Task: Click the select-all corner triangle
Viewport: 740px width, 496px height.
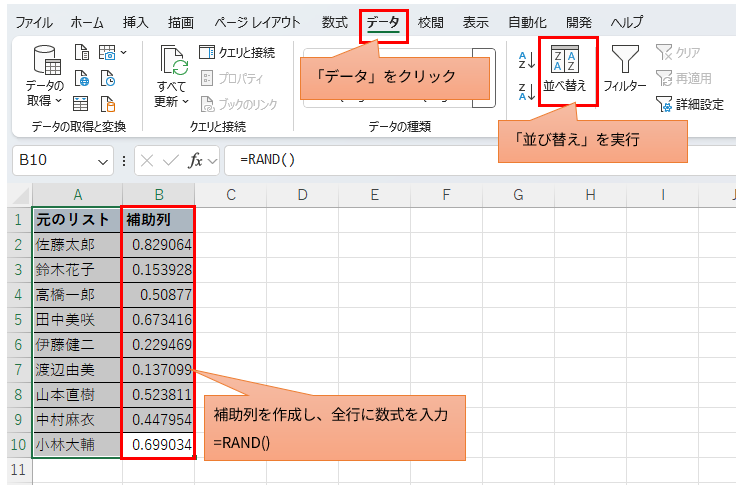Action: [x=21, y=196]
